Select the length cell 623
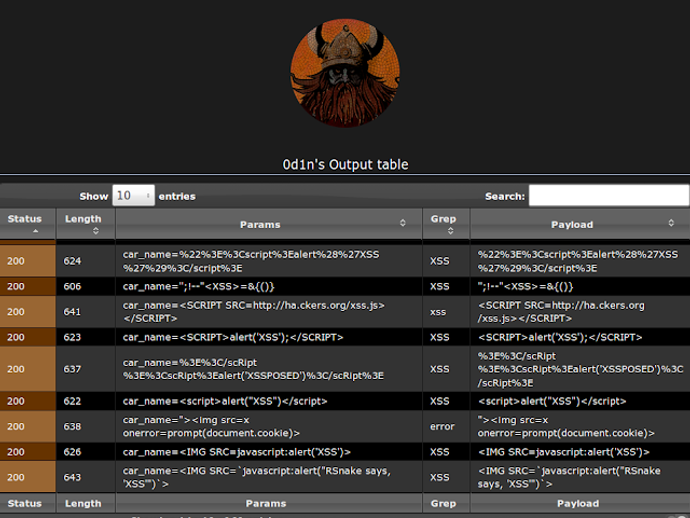The height and width of the screenshot is (518, 690). [86, 337]
